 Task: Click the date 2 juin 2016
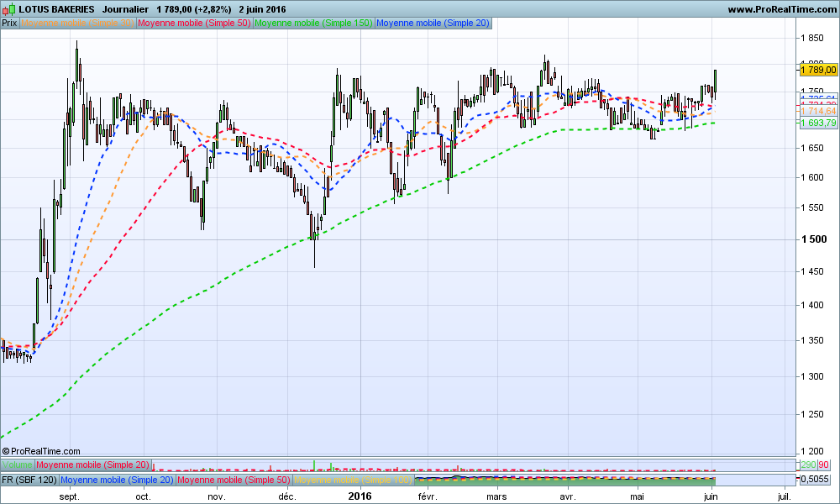pyautogui.click(x=262, y=9)
